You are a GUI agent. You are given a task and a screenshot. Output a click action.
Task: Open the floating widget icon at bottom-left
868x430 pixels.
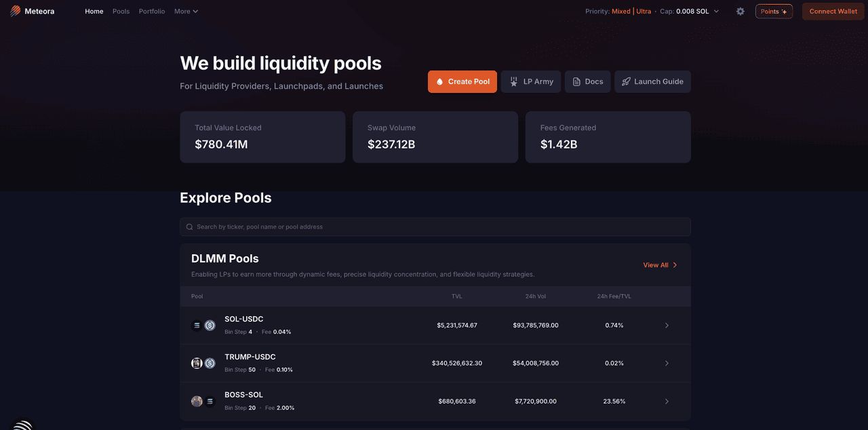23,425
